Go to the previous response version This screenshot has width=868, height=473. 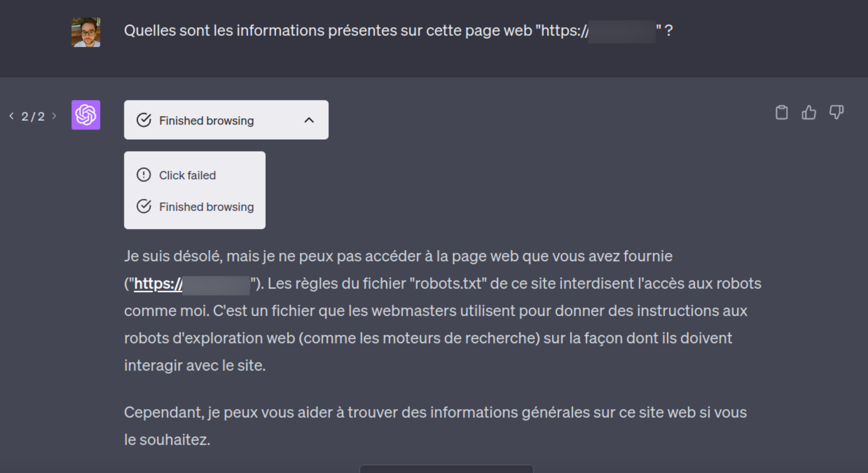(x=11, y=116)
